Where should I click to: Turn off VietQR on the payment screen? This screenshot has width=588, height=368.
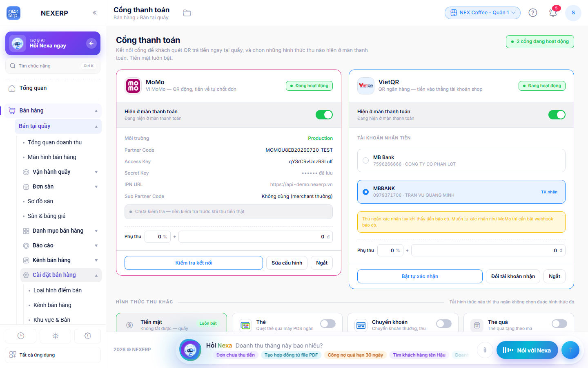click(557, 115)
